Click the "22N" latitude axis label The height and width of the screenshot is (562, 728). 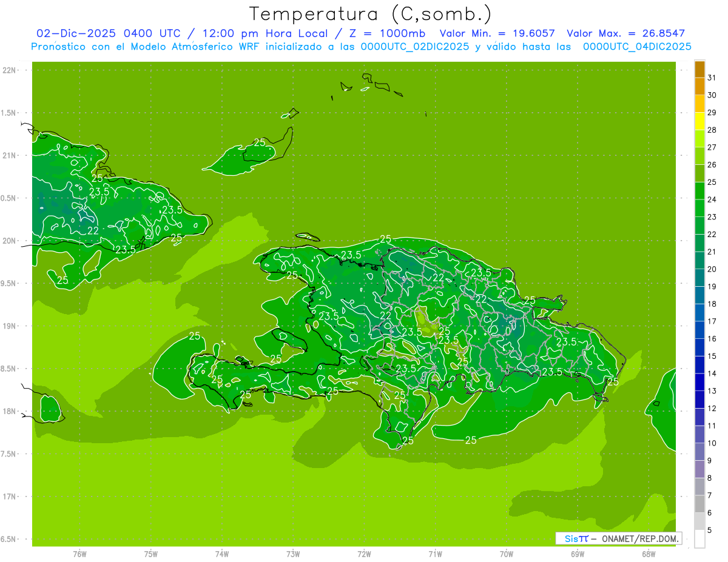10,70
